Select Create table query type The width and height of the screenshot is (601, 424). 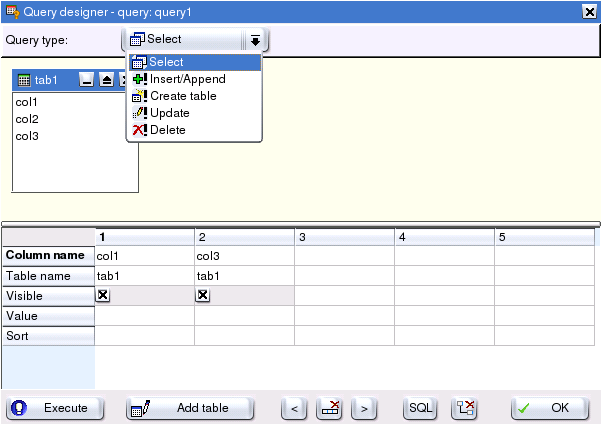pos(183,96)
